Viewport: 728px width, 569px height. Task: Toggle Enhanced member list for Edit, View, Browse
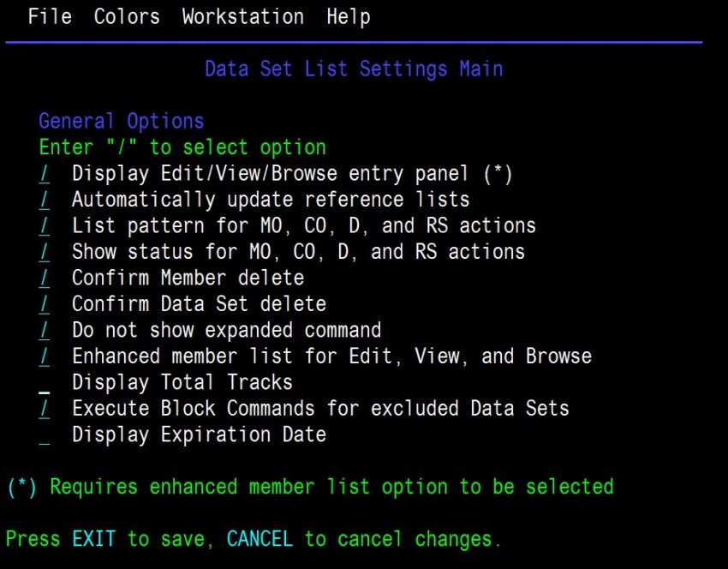[x=45, y=356]
